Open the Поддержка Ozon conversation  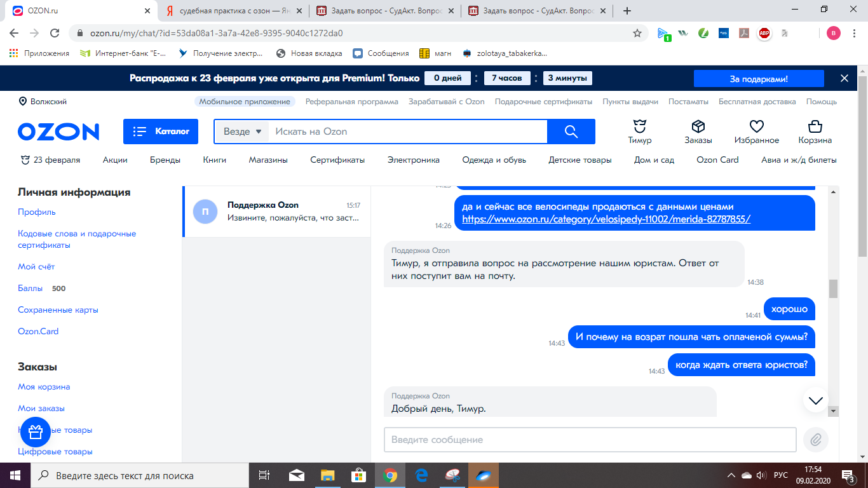coord(276,212)
